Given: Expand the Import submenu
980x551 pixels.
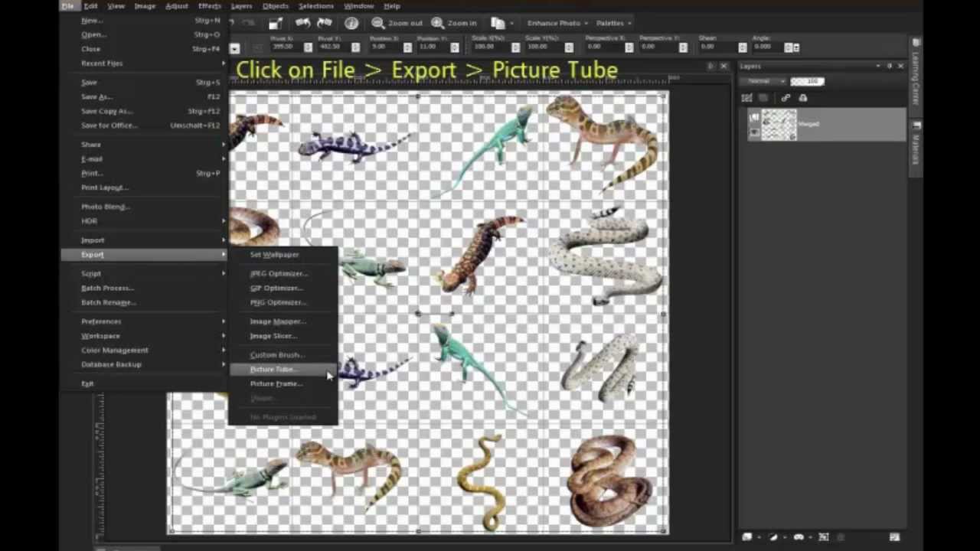Looking at the screenshot, I should click(x=145, y=240).
